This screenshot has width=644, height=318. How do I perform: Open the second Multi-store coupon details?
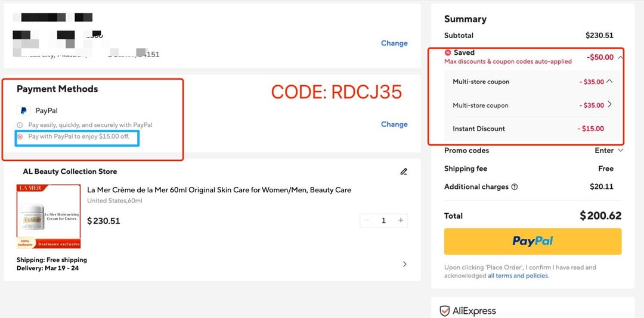(609, 105)
